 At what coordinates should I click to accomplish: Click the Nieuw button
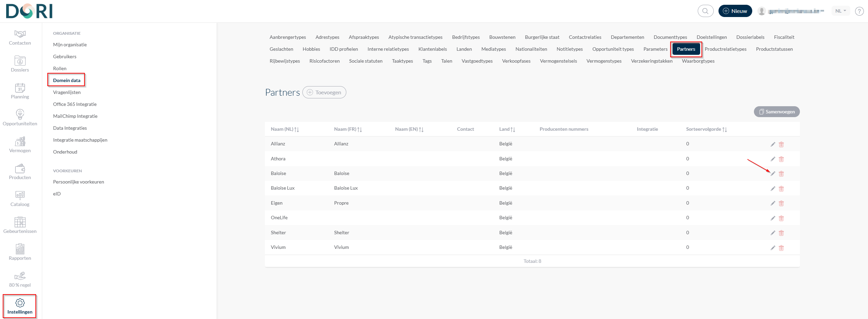735,11
